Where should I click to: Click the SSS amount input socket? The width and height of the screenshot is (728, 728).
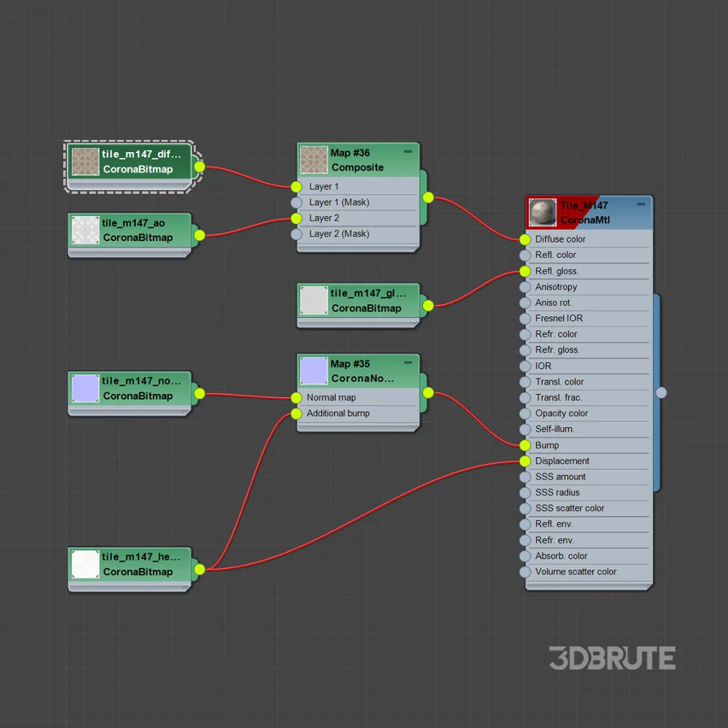click(x=525, y=476)
